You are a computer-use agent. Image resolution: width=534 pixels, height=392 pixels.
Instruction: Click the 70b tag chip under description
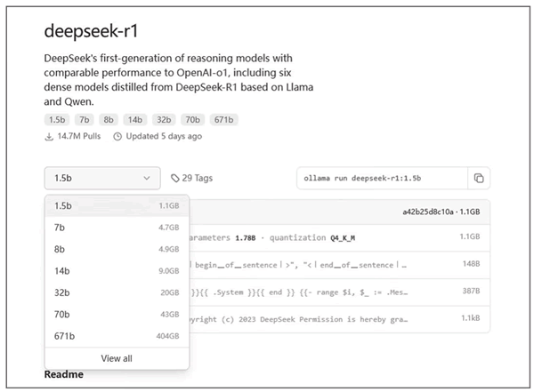tap(192, 120)
